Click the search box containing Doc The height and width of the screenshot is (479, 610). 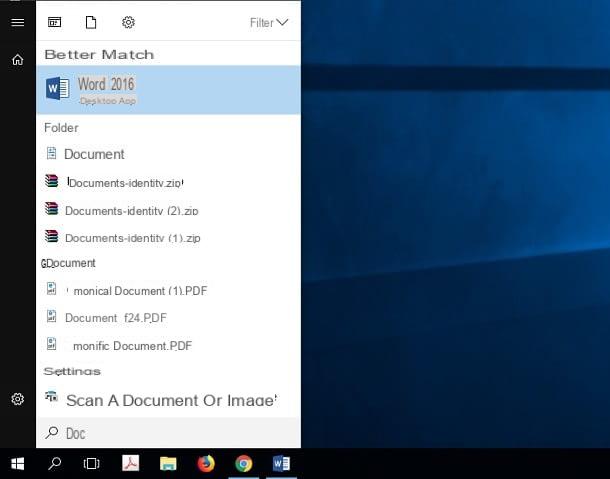168,433
